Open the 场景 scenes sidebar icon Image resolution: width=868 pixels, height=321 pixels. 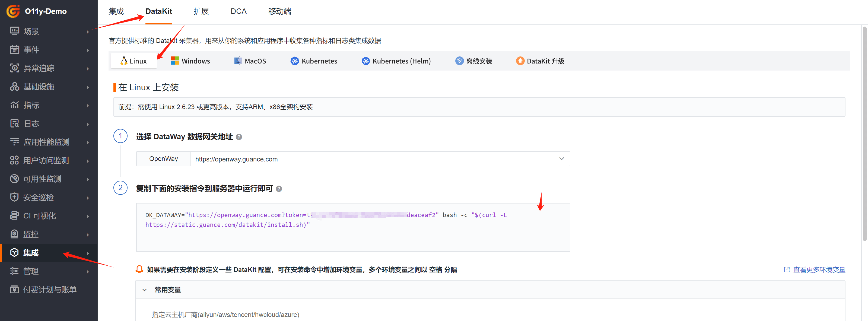pyautogui.click(x=14, y=31)
